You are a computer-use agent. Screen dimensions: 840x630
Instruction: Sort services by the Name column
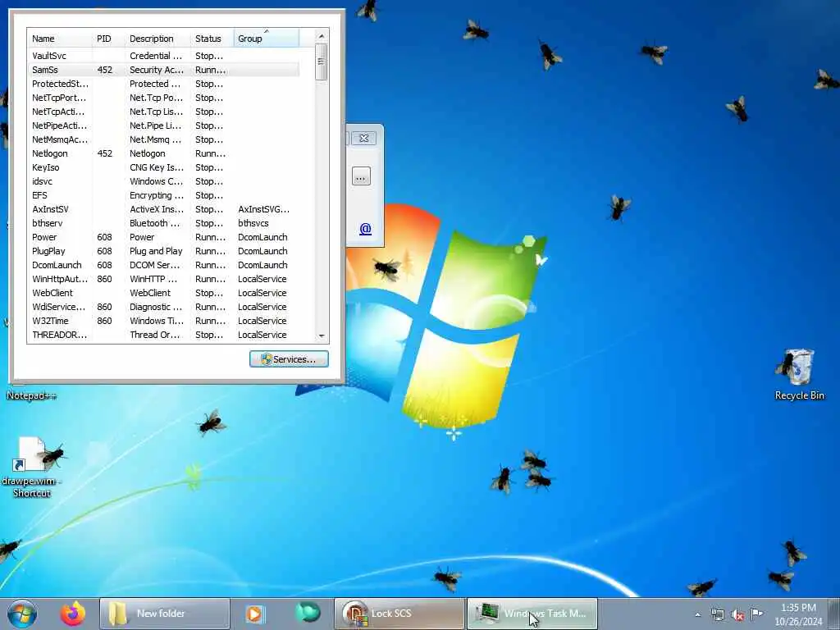coord(59,39)
